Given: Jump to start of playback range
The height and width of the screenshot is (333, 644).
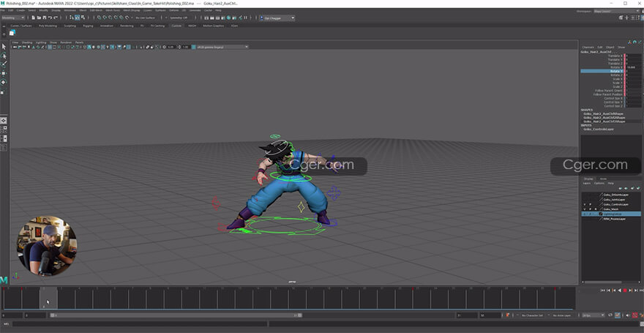Looking at the screenshot, I should tap(603, 291).
